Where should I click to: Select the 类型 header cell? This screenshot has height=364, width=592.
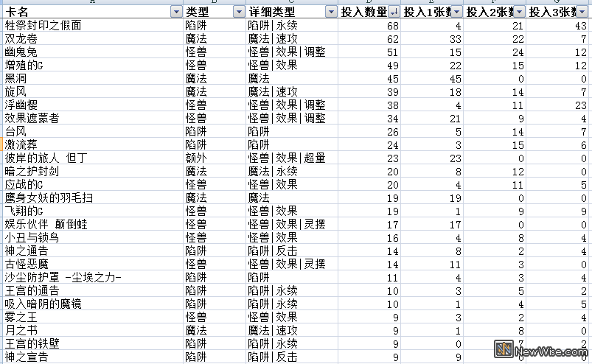tap(215, 12)
